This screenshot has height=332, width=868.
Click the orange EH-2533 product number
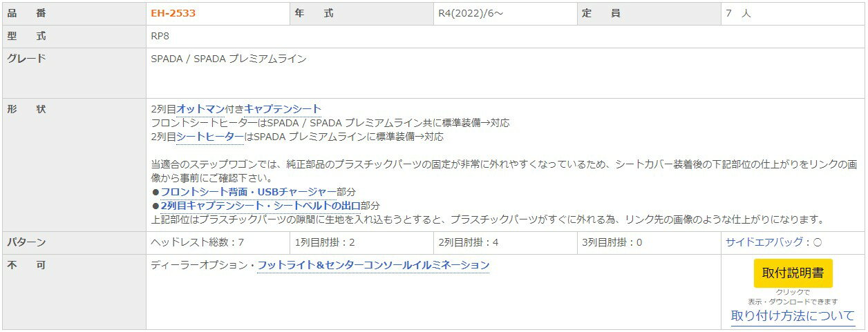(173, 13)
